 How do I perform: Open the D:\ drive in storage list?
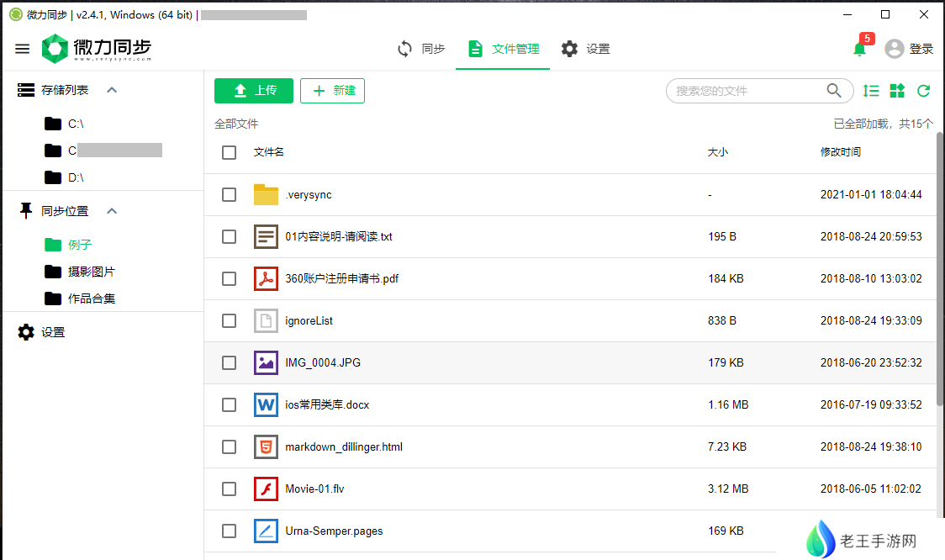pos(75,177)
